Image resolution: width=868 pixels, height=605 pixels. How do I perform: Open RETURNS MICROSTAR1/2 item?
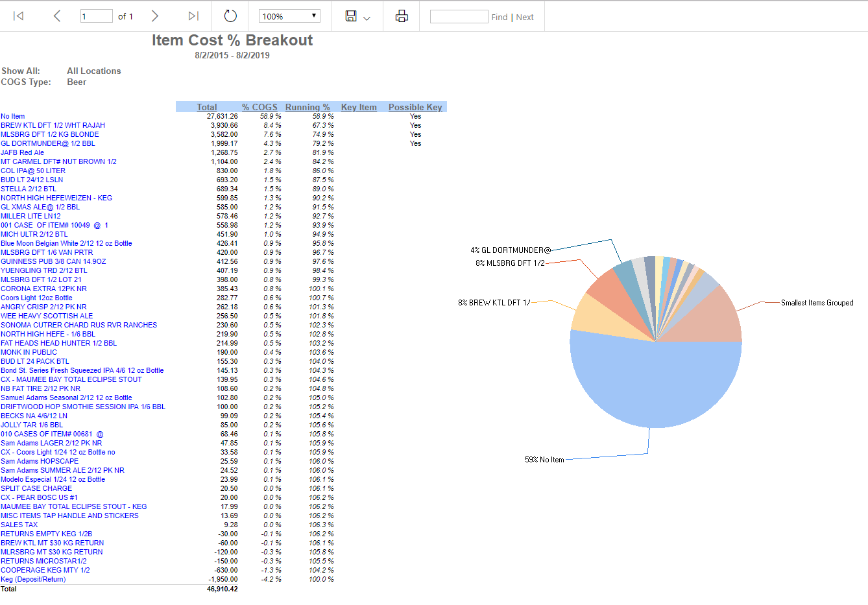[x=43, y=562]
